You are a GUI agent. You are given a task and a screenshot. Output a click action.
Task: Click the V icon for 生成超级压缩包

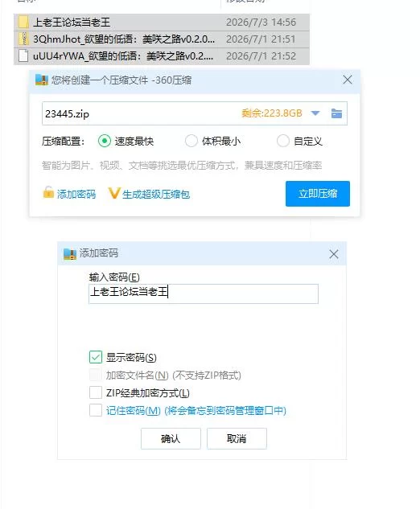coord(114,193)
